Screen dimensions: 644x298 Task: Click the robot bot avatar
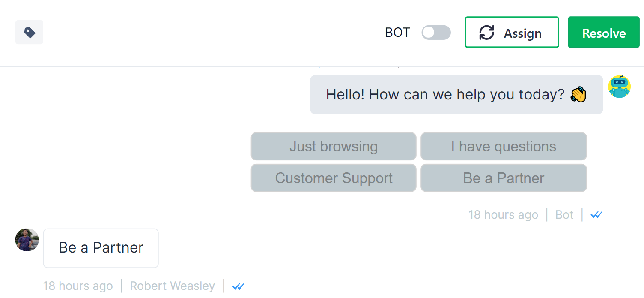pos(619,87)
